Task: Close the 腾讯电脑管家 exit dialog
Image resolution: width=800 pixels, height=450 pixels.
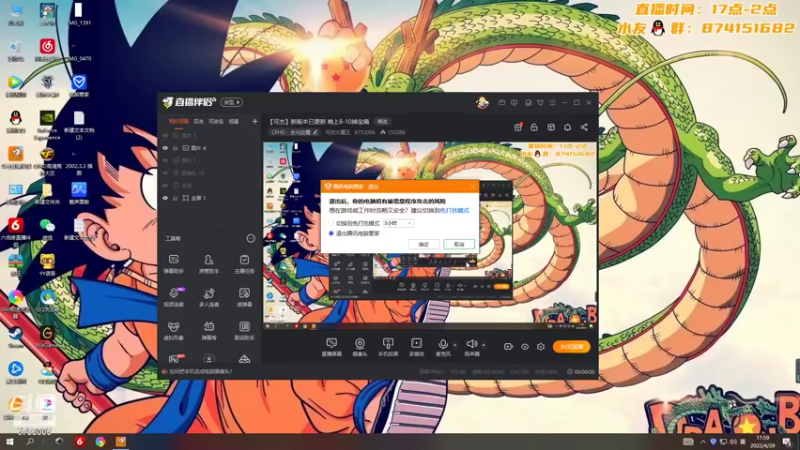Action: pyautogui.click(x=472, y=186)
